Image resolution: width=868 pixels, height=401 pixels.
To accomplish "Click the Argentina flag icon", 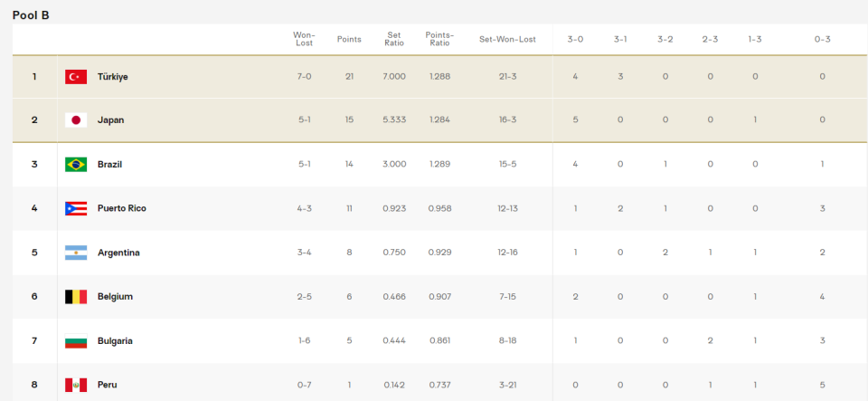I will click(76, 253).
